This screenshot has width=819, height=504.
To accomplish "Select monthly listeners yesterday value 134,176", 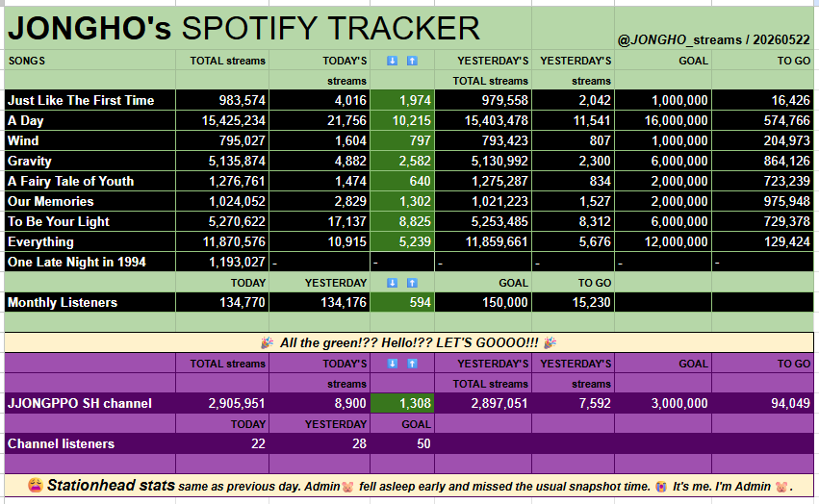I will click(320, 302).
